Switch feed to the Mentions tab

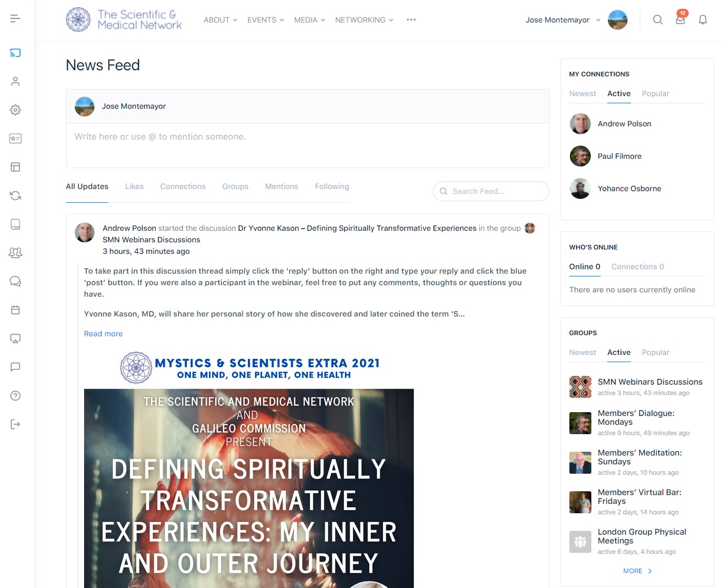click(x=281, y=186)
